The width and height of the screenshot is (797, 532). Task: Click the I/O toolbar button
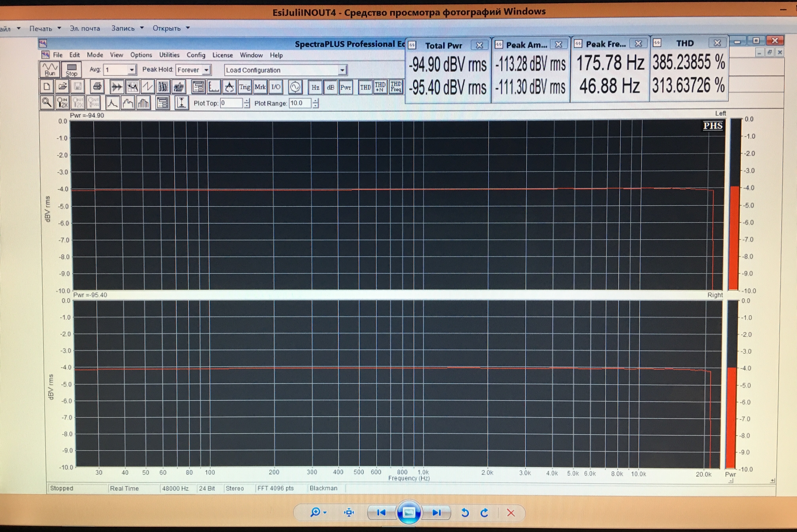point(276,87)
